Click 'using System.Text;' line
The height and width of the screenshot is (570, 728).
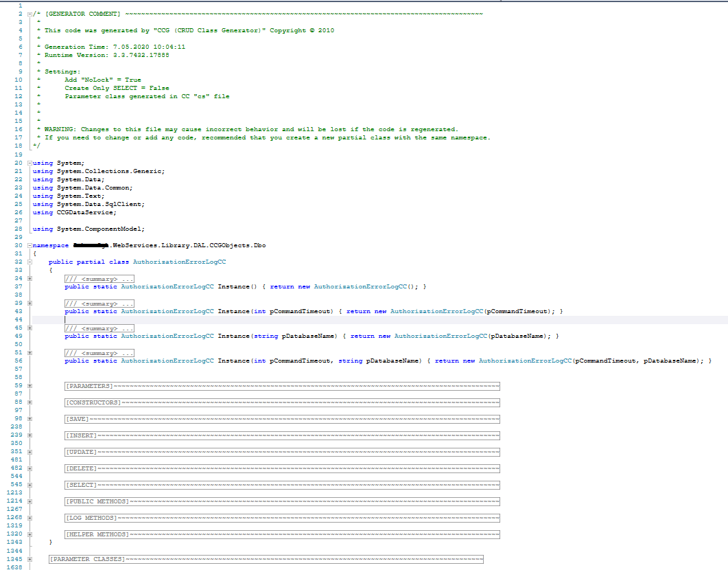[x=69, y=196]
